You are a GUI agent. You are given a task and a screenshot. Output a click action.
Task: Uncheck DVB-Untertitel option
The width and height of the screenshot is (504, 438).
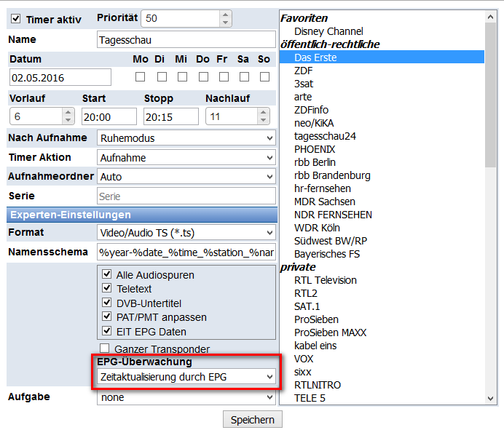point(107,303)
